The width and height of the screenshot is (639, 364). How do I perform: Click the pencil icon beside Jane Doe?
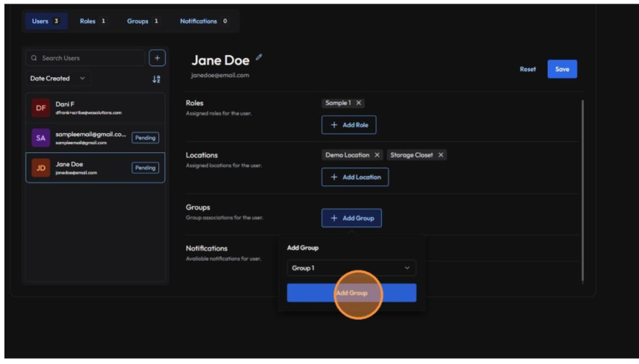[x=259, y=57]
